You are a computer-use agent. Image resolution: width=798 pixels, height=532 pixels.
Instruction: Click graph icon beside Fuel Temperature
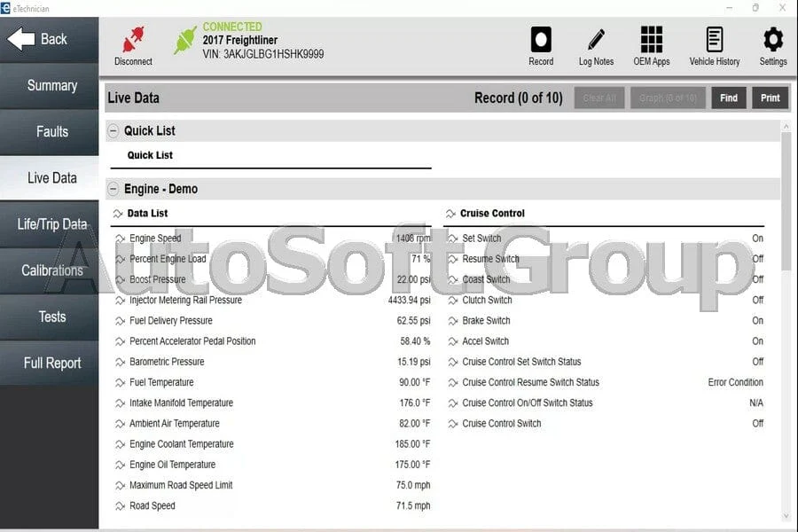[120, 382]
